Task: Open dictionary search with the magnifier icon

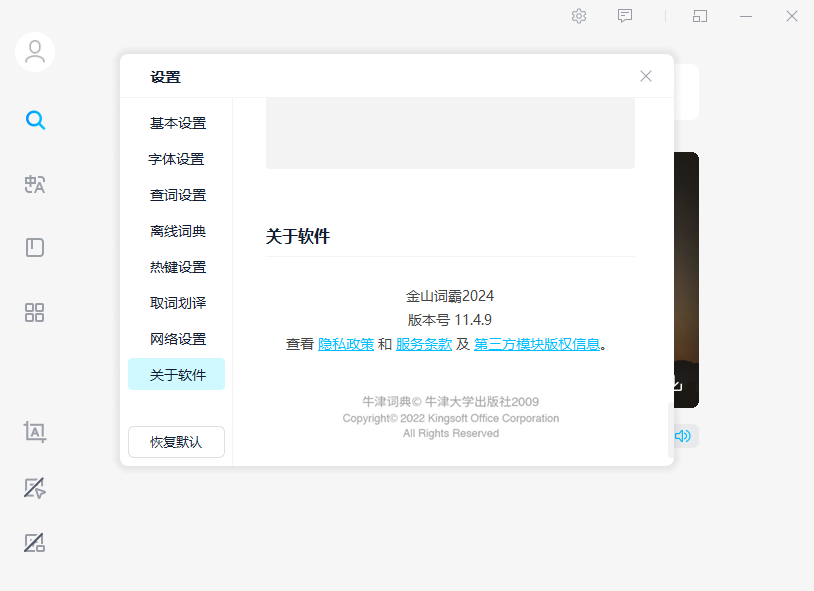Action: (x=35, y=120)
